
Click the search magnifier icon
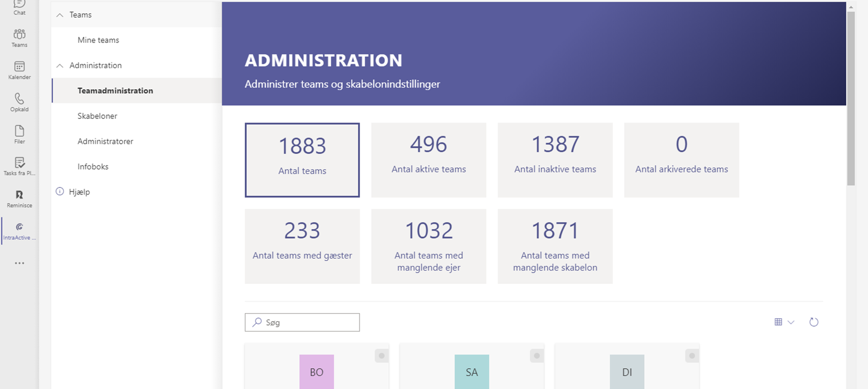tap(257, 322)
